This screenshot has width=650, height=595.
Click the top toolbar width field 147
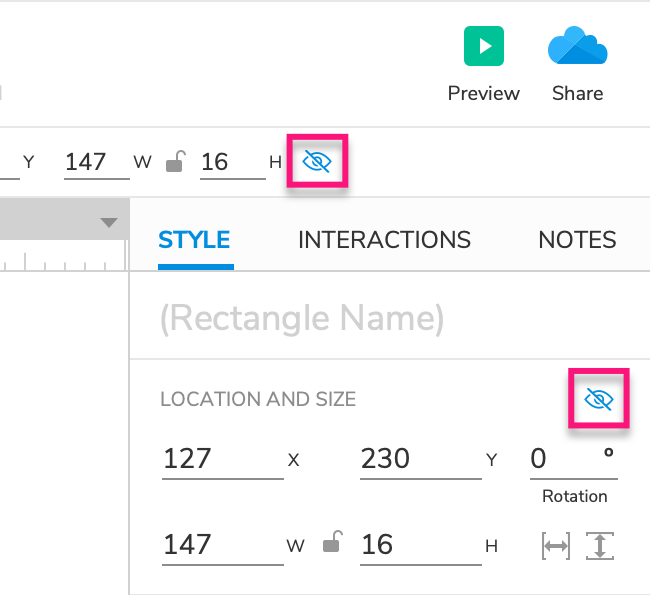pos(96,161)
